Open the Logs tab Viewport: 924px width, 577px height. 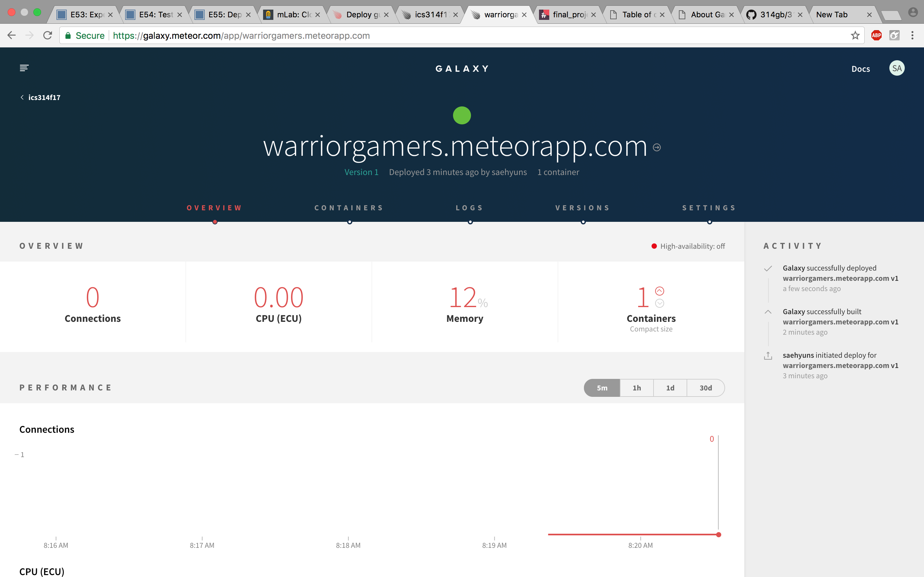click(x=470, y=208)
